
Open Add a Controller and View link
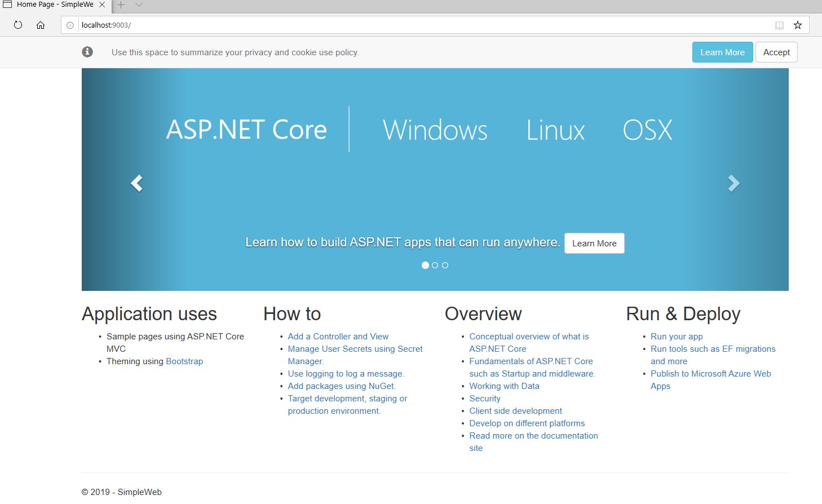(x=338, y=337)
